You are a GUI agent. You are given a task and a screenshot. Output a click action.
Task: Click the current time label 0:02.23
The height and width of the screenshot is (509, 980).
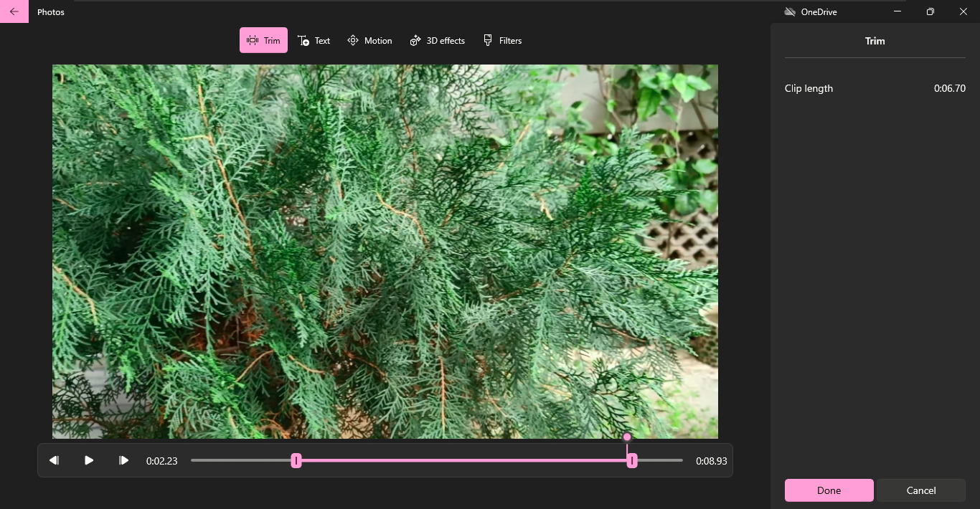point(161,461)
